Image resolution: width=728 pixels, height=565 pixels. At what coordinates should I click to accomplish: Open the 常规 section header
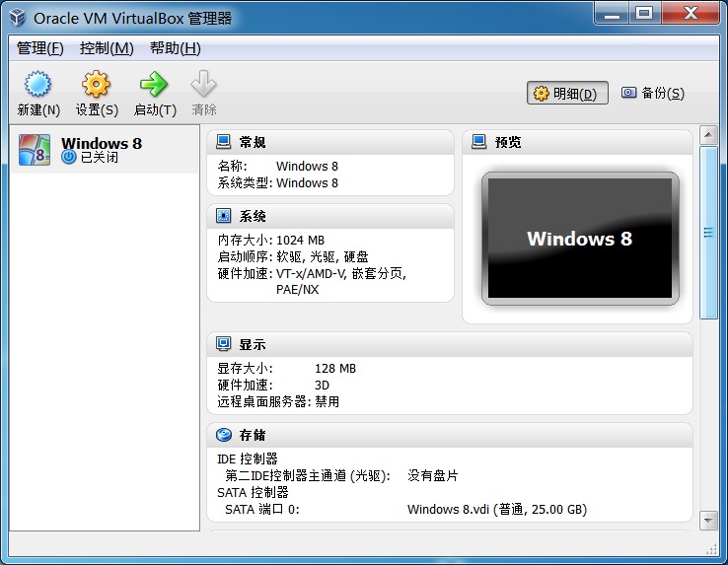click(330, 142)
